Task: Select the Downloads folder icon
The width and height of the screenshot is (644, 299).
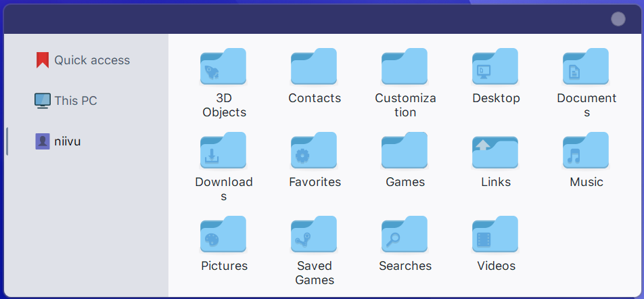Action: coord(223,151)
